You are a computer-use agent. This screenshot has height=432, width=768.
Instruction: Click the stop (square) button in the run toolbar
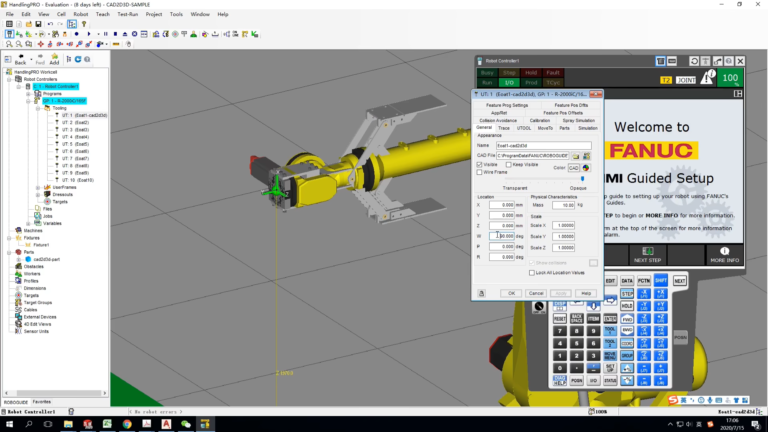click(x=115, y=34)
